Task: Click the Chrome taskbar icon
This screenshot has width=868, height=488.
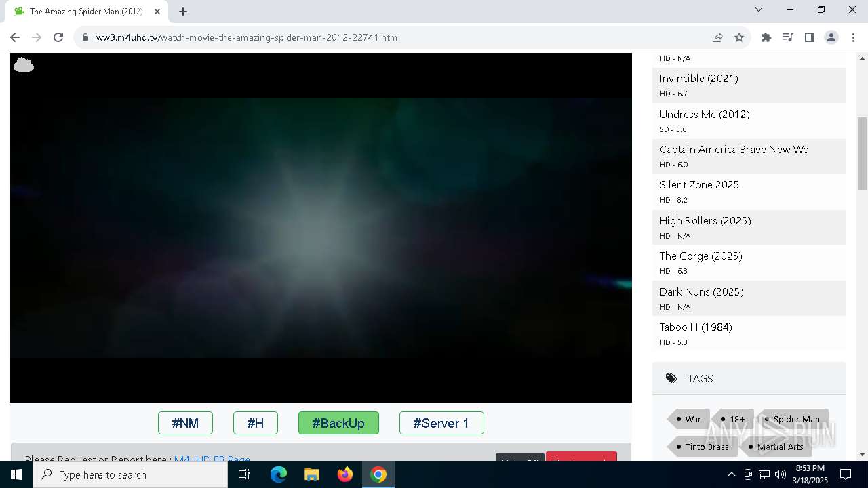Action: pyautogui.click(x=378, y=474)
